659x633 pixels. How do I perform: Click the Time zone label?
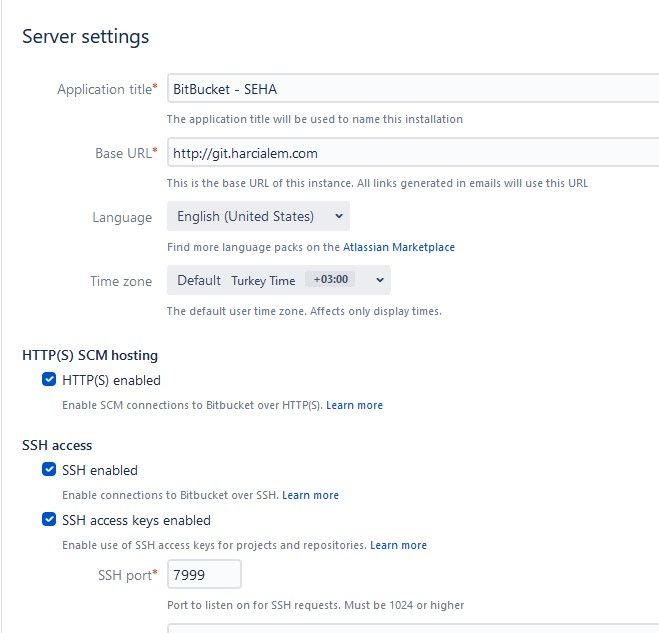(x=121, y=281)
